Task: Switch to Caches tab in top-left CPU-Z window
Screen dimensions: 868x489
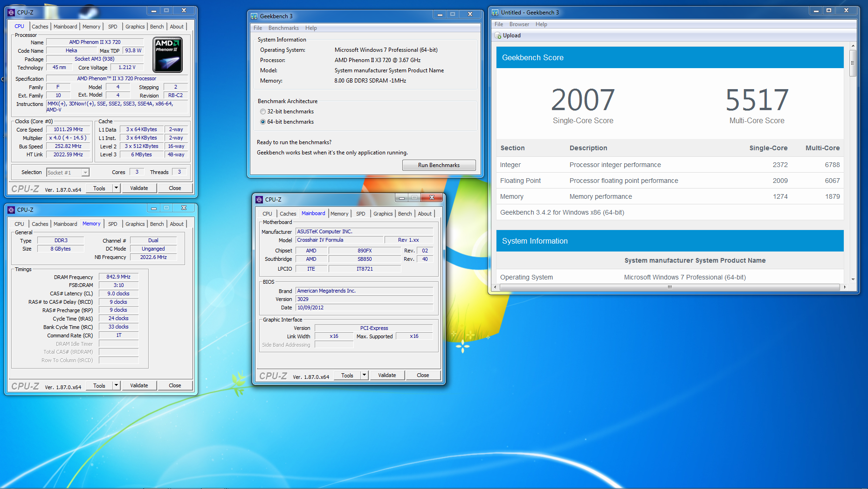Action: (40, 27)
